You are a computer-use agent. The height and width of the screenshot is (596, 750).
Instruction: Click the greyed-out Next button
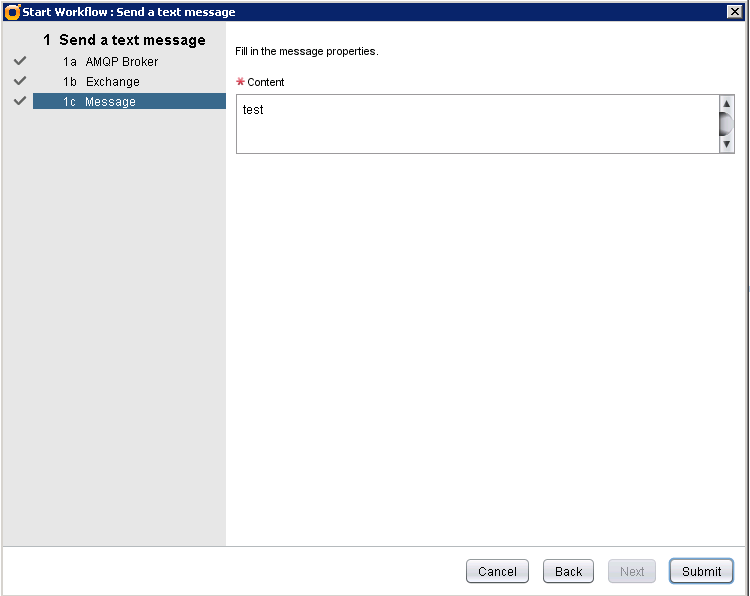632,571
